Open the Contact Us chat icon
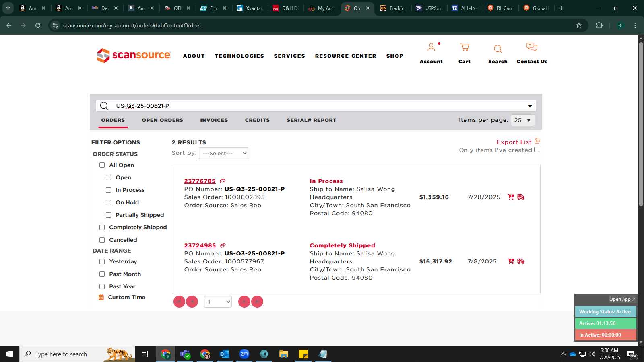Image resolution: width=644 pixels, height=362 pixels. [x=532, y=47]
